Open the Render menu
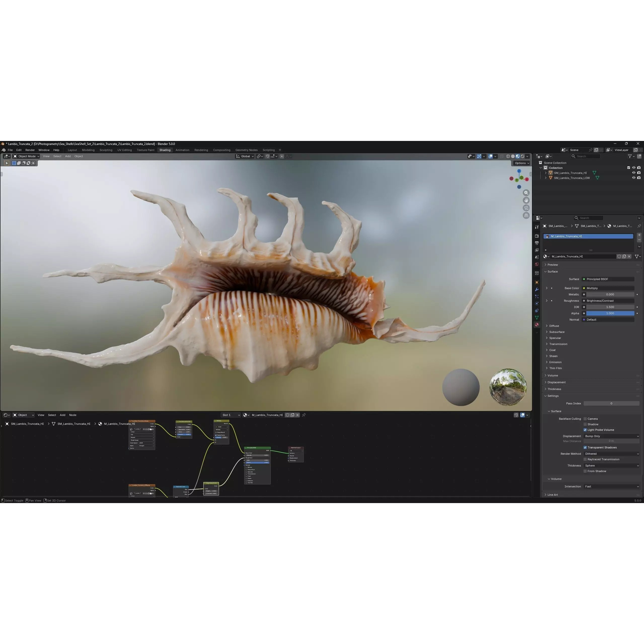The image size is (644, 644). click(x=30, y=150)
